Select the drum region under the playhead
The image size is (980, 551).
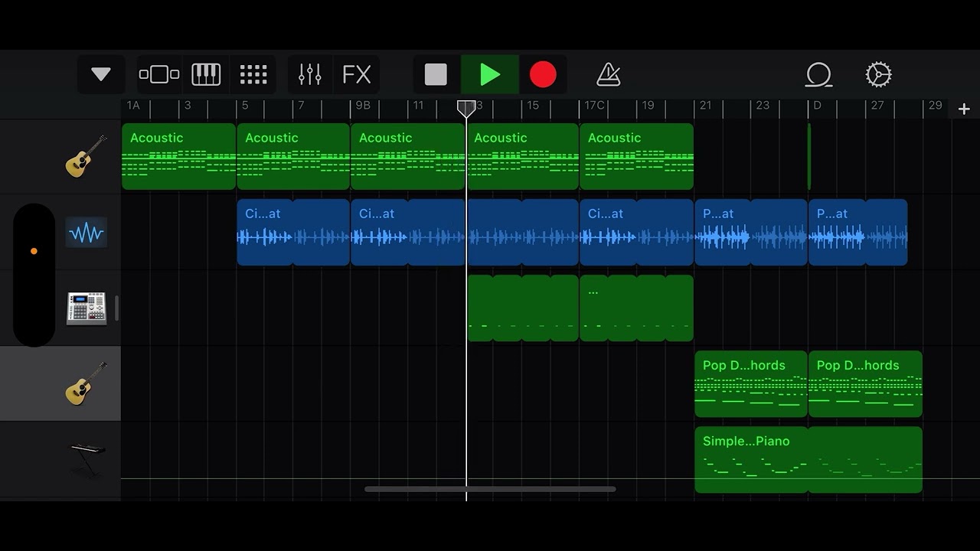(x=523, y=308)
